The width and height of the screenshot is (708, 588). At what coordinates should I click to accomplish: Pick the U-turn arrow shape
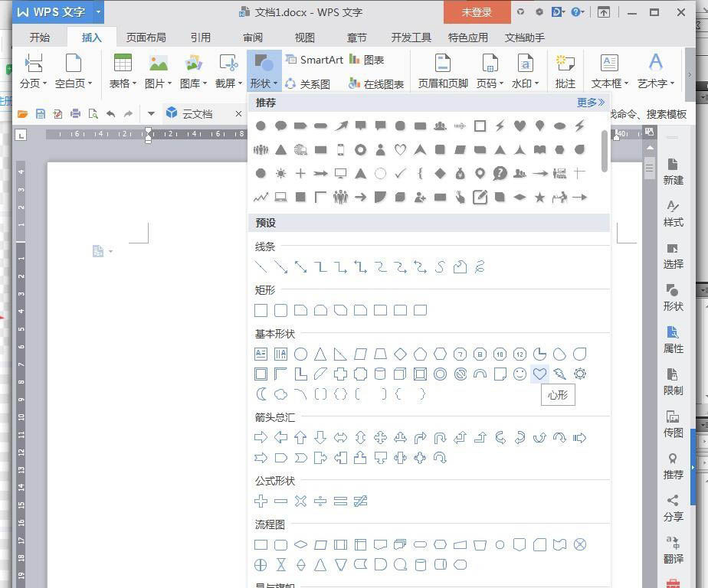tap(441, 437)
